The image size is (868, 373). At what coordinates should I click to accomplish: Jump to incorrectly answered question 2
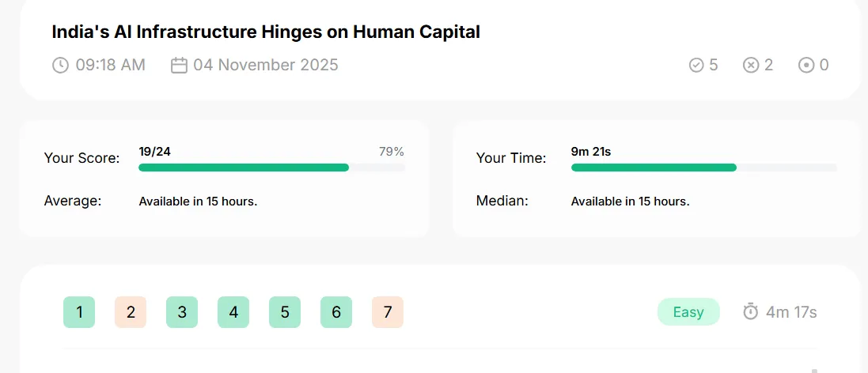pyautogui.click(x=131, y=312)
